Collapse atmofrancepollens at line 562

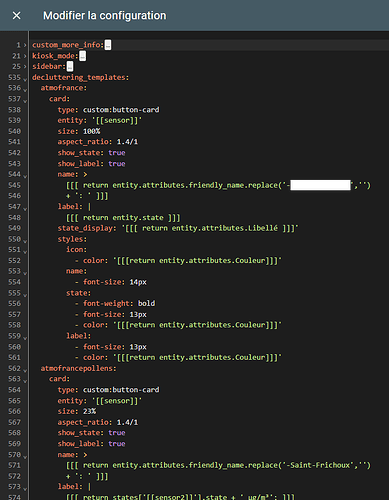pos(25,370)
